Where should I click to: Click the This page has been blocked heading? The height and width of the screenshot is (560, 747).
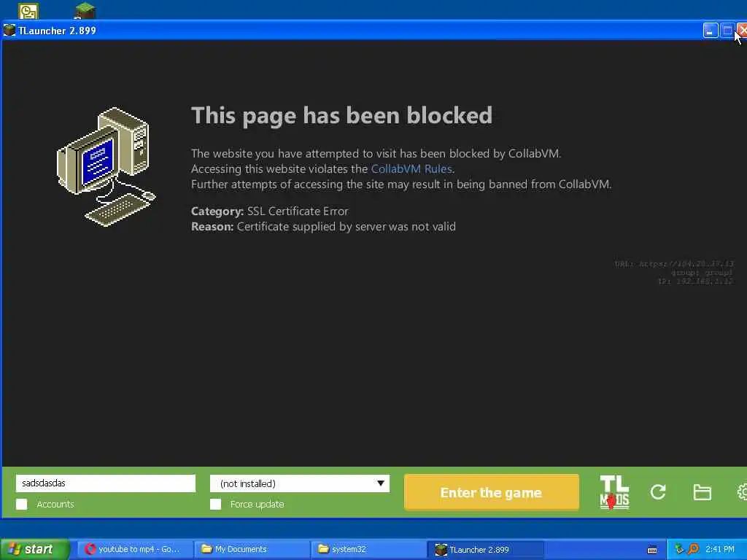pyautogui.click(x=341, y=116)
